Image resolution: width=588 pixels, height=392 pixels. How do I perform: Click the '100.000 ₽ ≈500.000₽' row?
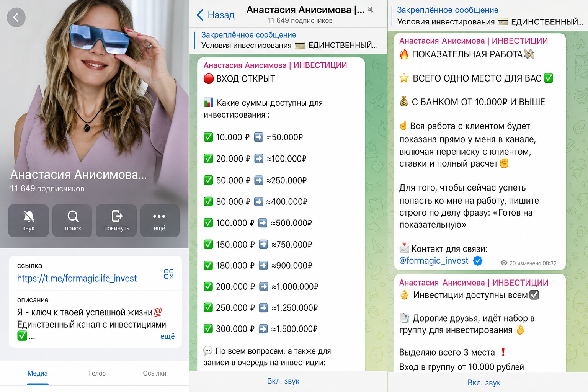point(258,223)
